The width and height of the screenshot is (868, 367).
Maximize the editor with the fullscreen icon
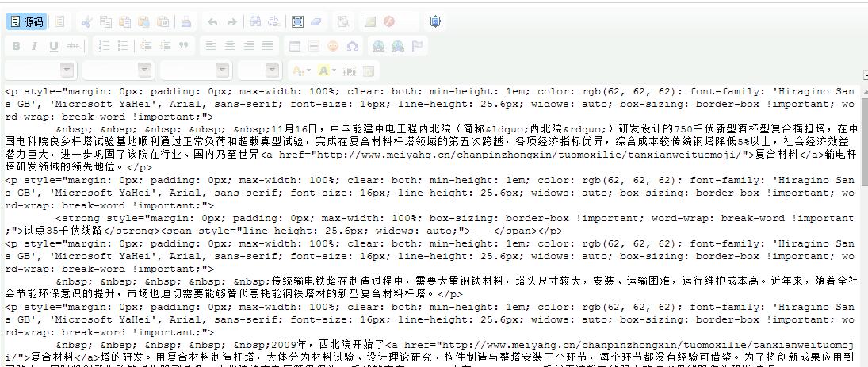(x=435, y=22)
